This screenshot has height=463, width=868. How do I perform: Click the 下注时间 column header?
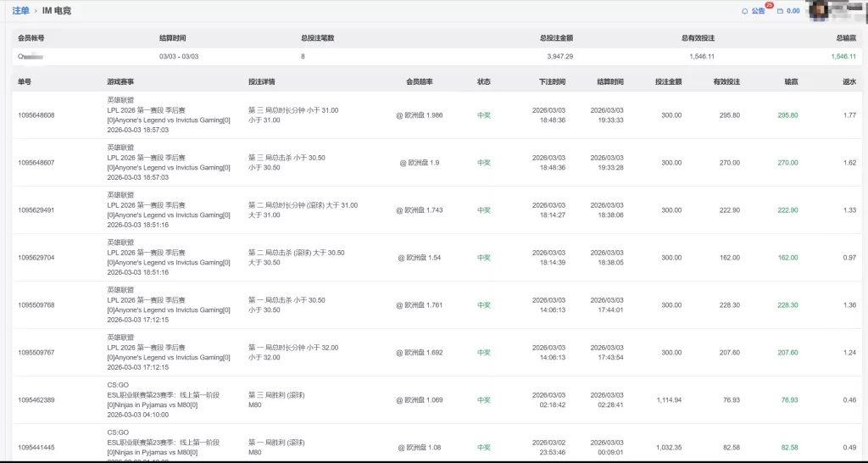pos(552,81)
